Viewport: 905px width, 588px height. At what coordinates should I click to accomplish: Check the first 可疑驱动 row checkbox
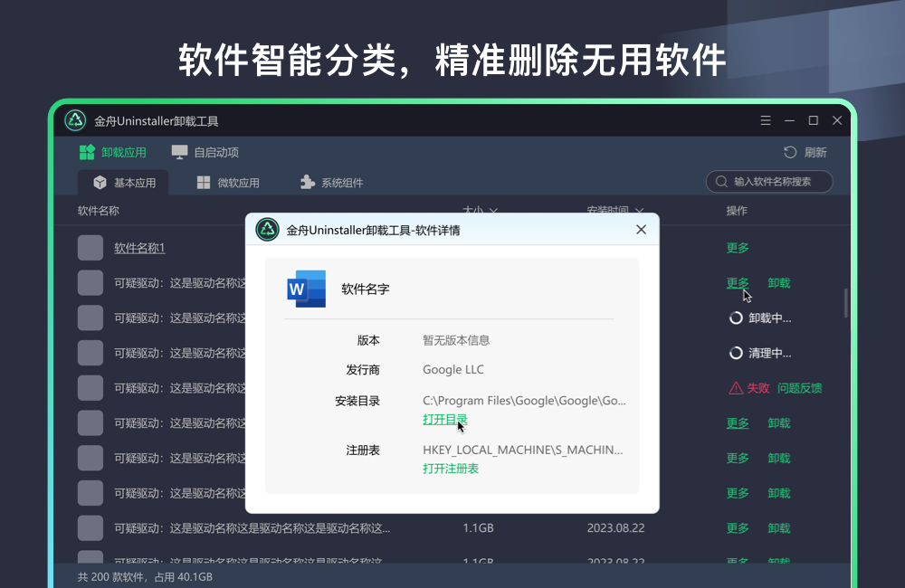tap(90, 282)
